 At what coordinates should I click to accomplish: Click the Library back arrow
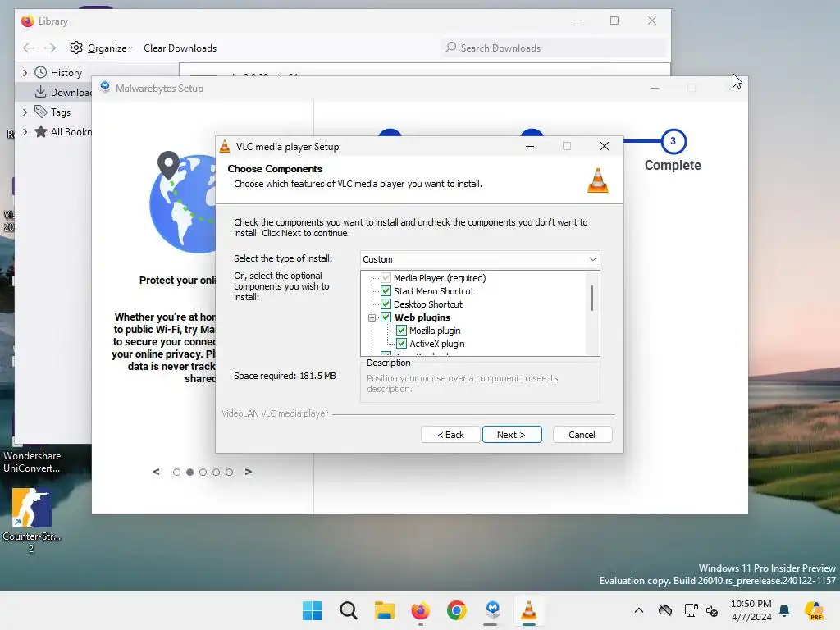29,48
